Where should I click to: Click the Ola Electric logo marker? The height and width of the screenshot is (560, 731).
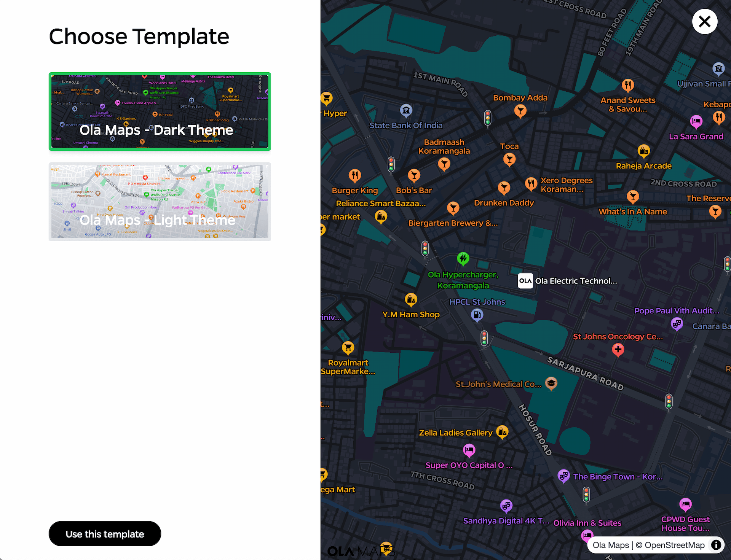pyautogui.click(x=525, y=281)
